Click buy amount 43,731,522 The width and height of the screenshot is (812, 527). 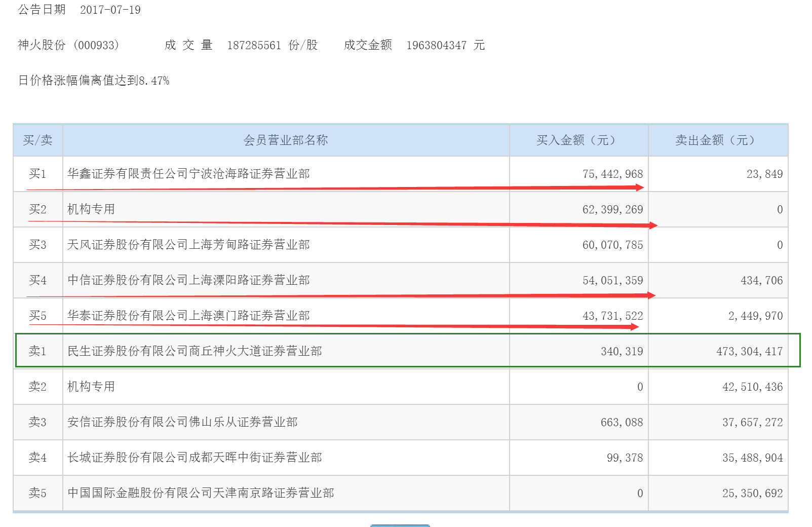coord(612,316)
